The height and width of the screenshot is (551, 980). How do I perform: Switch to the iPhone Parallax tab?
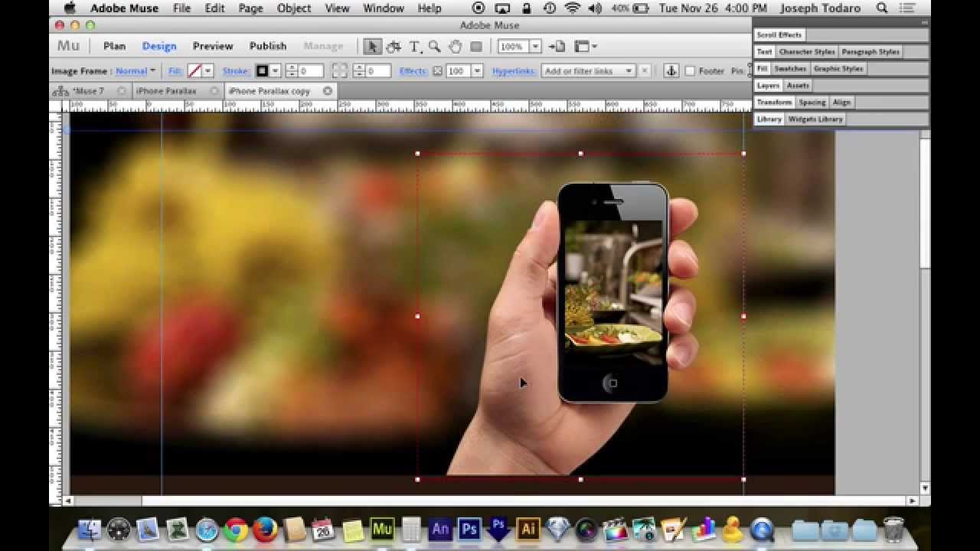(166, 91)
